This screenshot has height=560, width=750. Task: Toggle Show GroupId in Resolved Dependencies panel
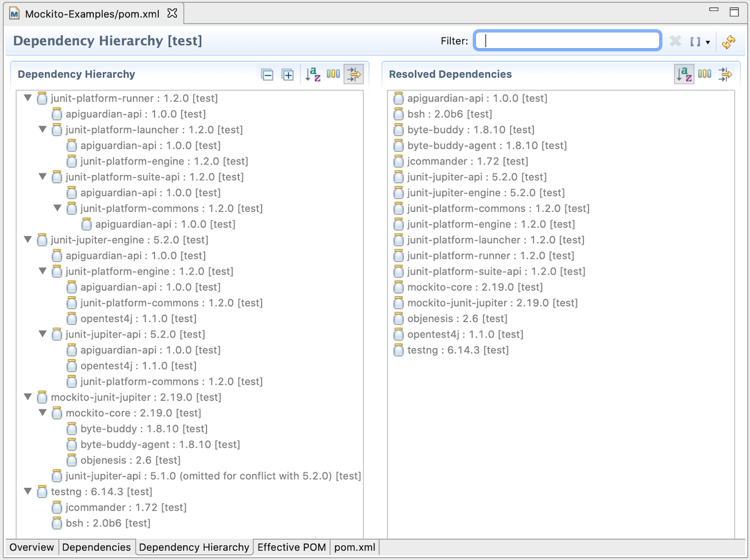704,74
